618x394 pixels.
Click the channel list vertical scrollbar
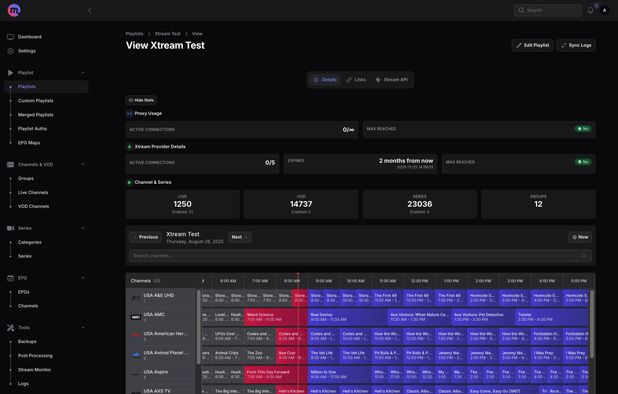(199, 328)
